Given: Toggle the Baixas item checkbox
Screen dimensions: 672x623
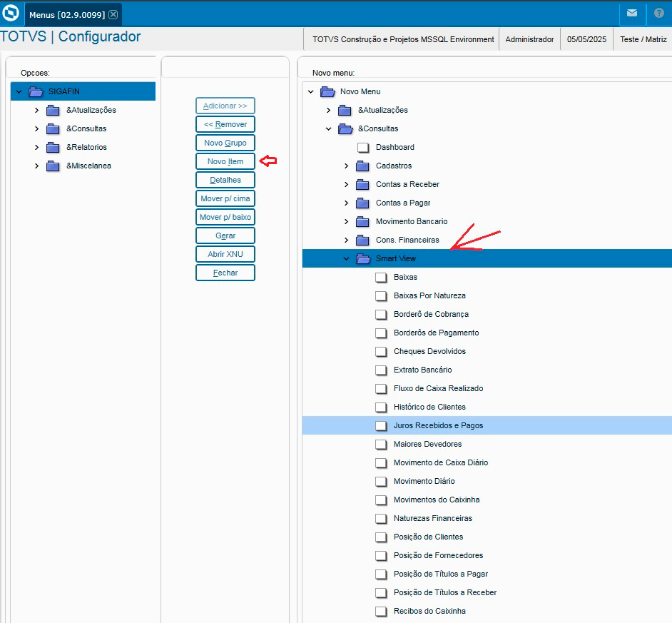Looking at the screenshot, I should pos(381,278).
